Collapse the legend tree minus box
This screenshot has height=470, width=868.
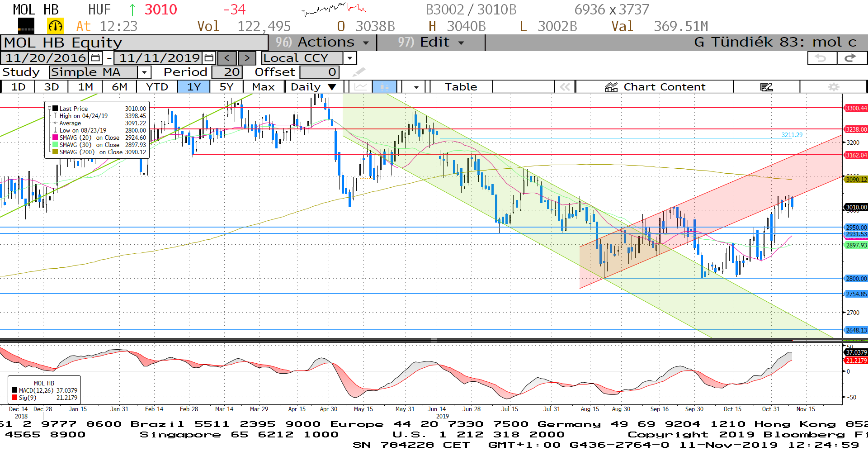[x=50, y=109]
